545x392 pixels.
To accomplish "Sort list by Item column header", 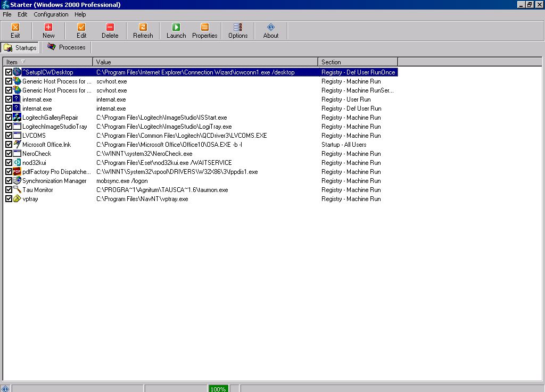I will (x=48, y=62).
